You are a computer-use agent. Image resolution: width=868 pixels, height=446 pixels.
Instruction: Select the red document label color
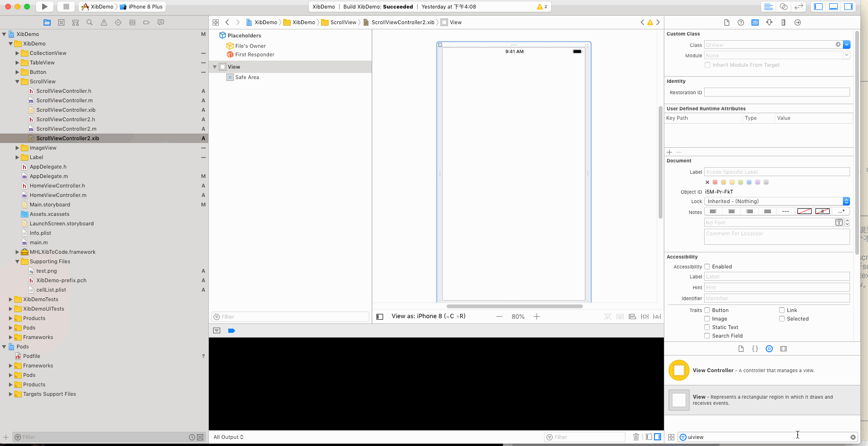[715, 182]
